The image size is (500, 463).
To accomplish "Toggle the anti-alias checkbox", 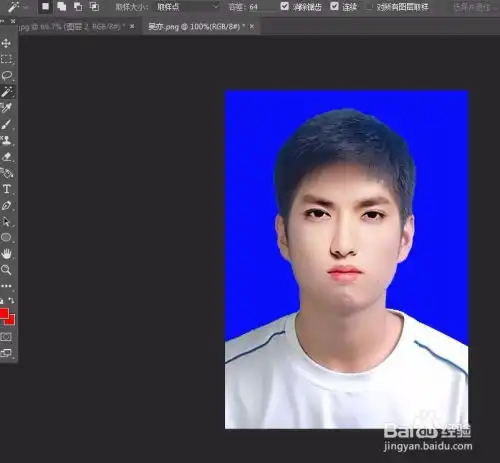I will point(284,6).
